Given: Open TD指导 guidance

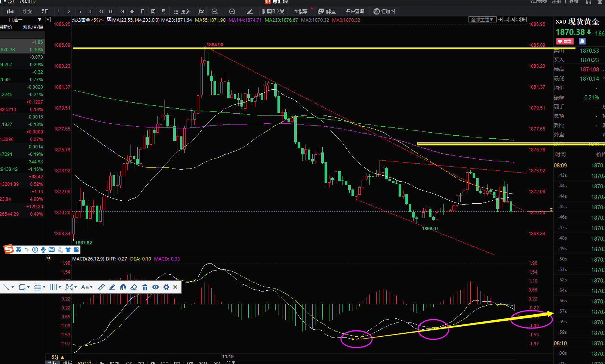Looking at the screenshot, I should (301, 12).
